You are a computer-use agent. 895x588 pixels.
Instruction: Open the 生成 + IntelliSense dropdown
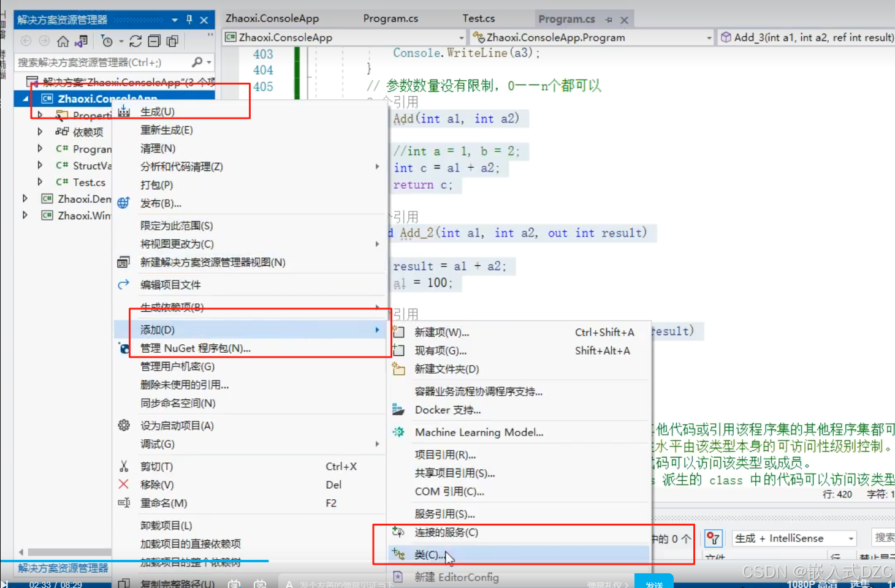coord(851,538)
